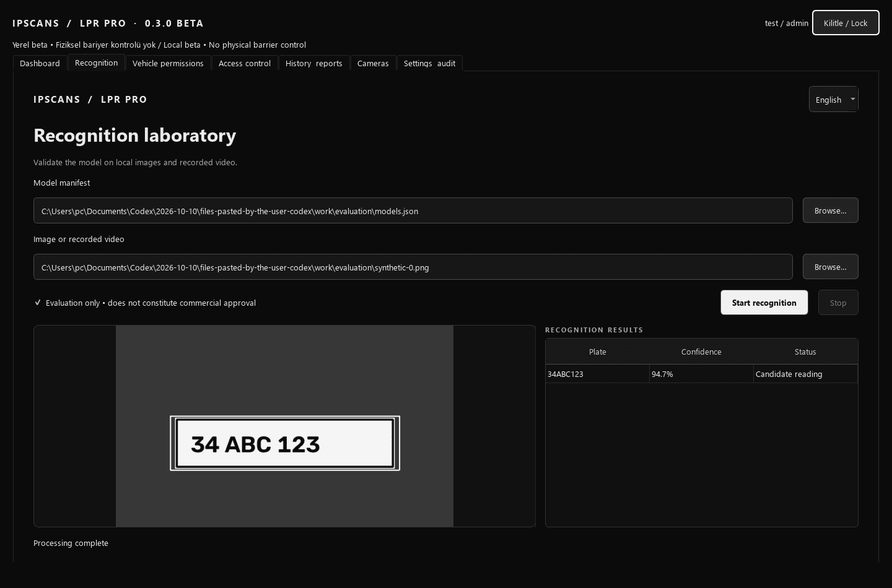This screenshot has width=892, height=588.
Task: Click the IPSCANS / LPR PRO 0.3.0 BETA title
Action: (x=108, y=23)
